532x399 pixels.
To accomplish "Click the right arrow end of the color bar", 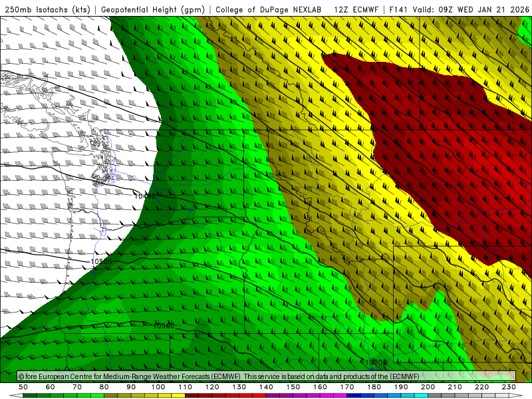I will 516,396.
